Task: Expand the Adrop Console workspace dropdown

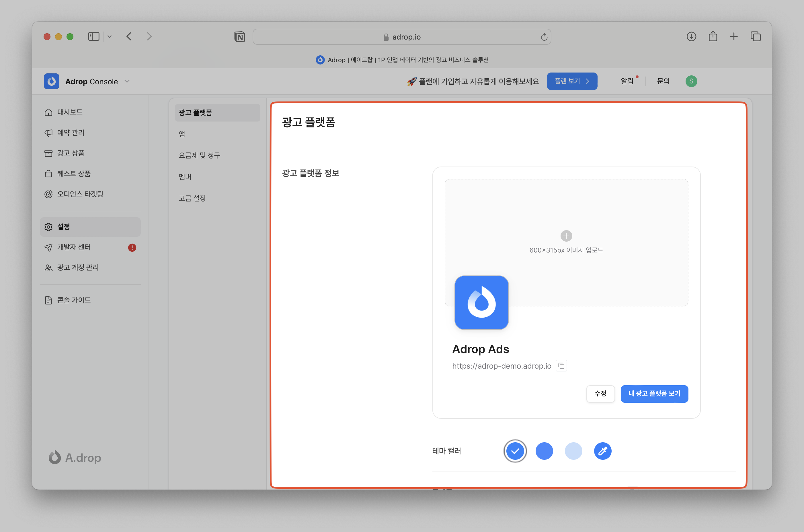Action: [x=127, y=81]
